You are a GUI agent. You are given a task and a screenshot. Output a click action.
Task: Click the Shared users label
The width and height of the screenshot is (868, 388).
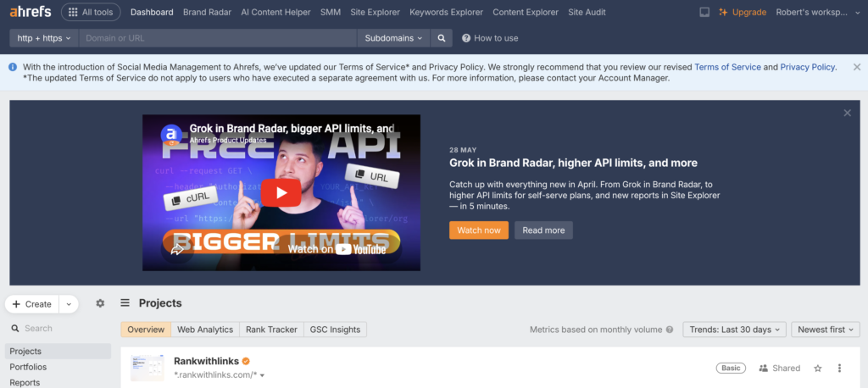(780, 368)
